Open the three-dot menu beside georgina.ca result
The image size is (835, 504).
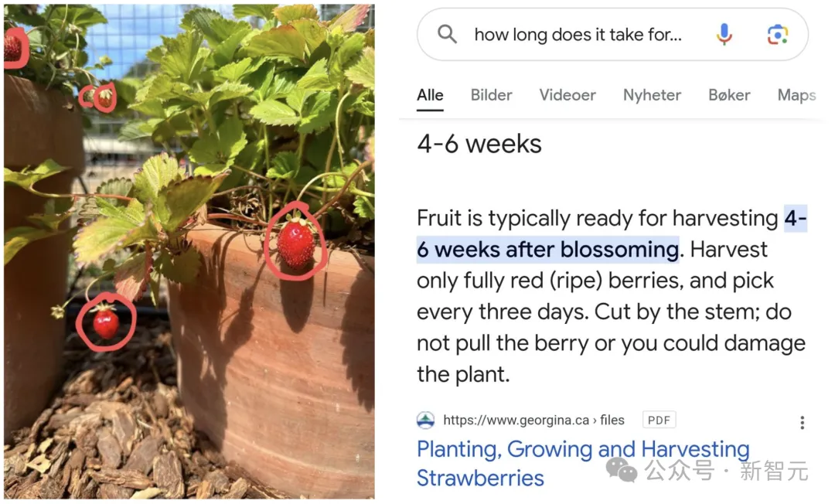click(x=802, y=423)
